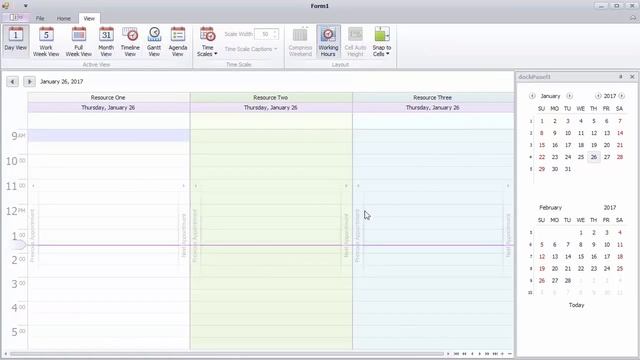This screenshot has height=360, width=640.
Task: Go to last resource in navigator
Action: coord(495,354)
